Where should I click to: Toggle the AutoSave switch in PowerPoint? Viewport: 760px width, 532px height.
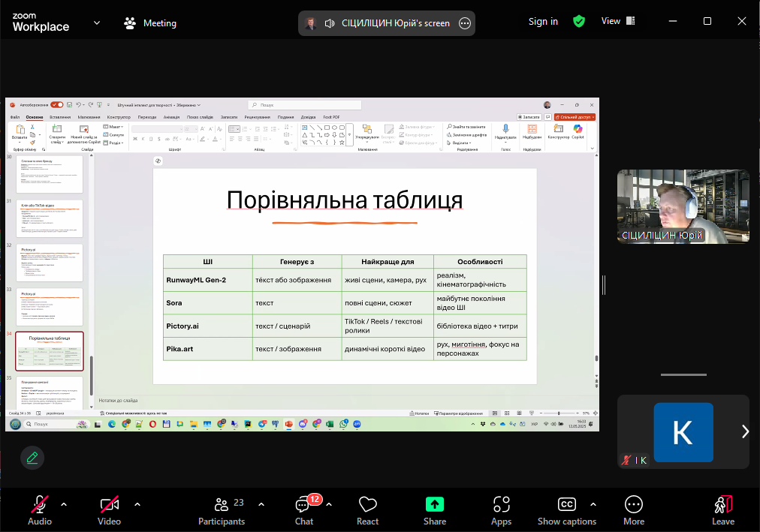point(57,104)
